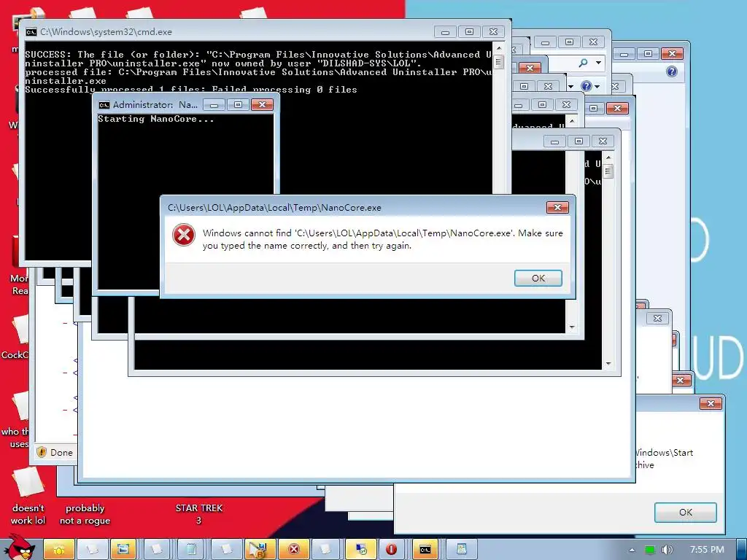Open the cmd console taskbar item

[x=425, y=550]
